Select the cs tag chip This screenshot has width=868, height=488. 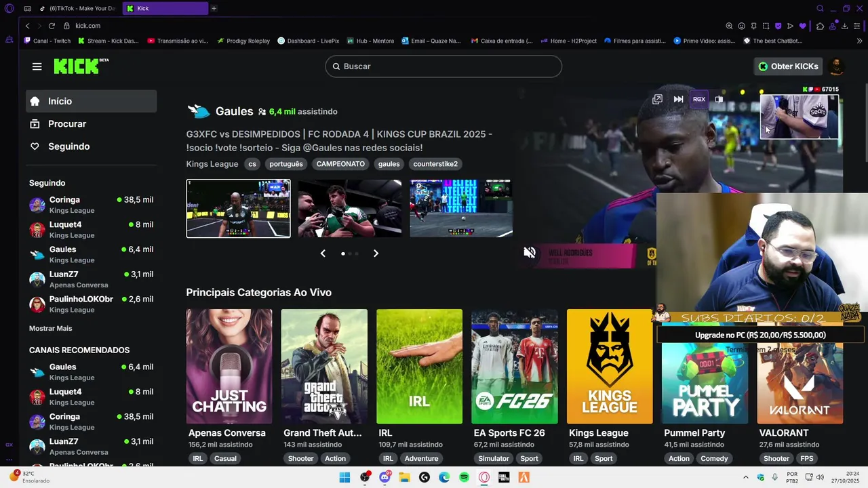coord(252,164)
